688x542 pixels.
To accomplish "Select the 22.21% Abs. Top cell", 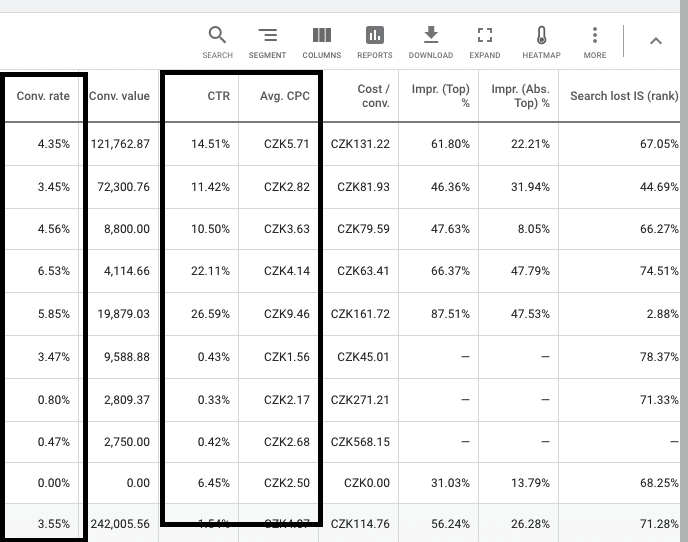I will point(530,144).
